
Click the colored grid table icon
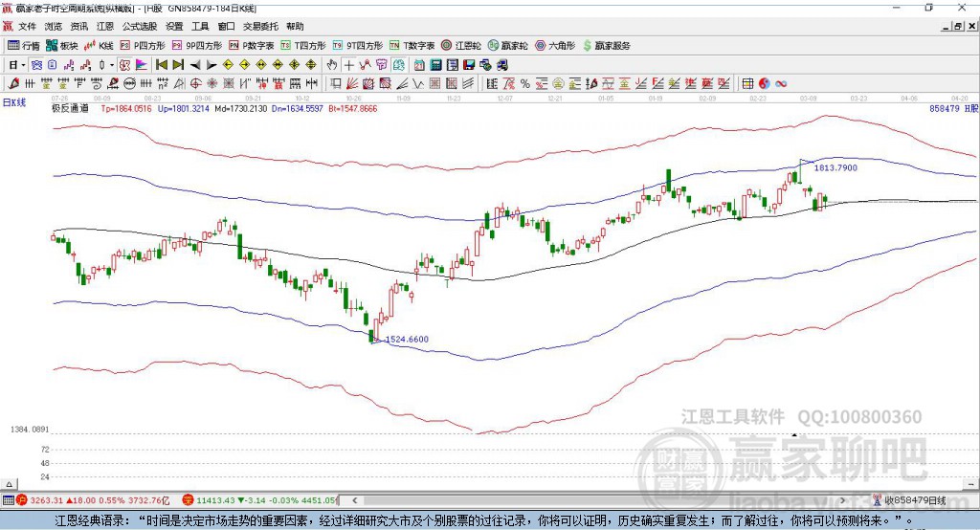(747, 84)
